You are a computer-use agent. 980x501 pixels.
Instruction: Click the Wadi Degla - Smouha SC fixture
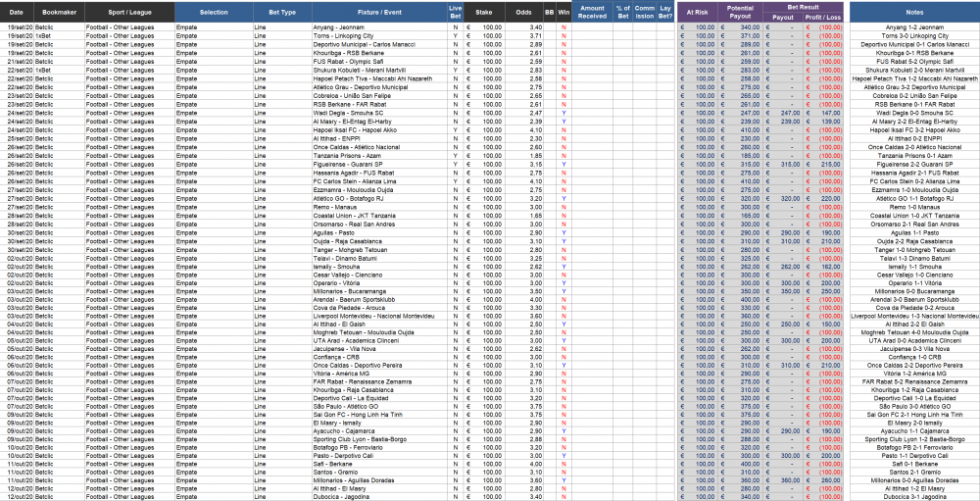380,113
